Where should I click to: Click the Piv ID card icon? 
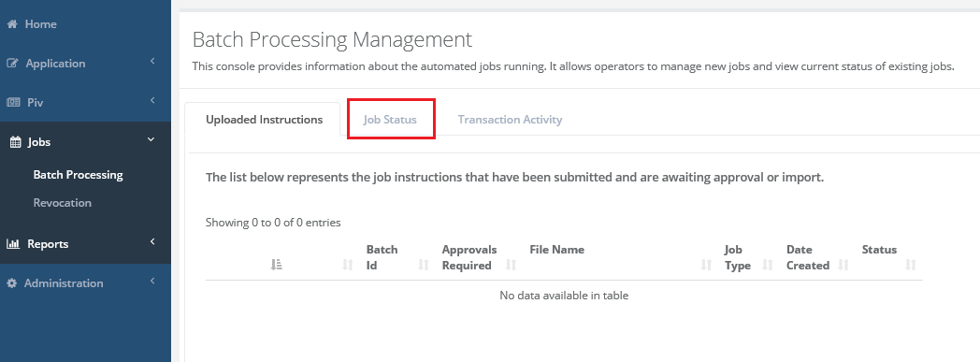(13, 103)
